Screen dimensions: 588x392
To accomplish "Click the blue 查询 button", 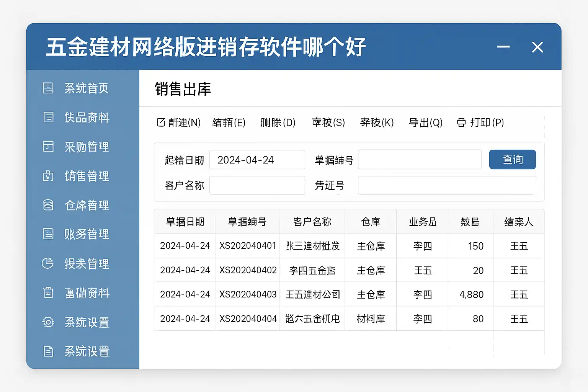I will [512, 159].
